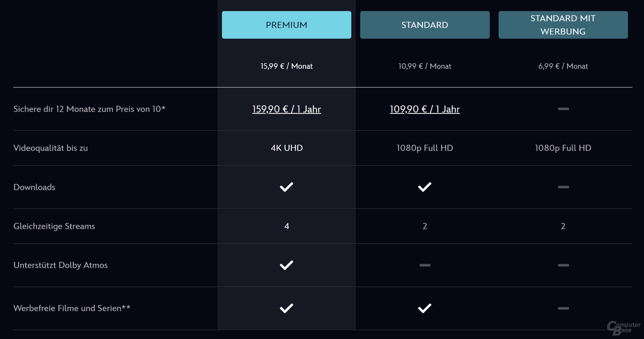The height and width of the screenshot is (339, 644).
Task: Click the Premium Dolby Atmos checkmark
Action: 286,265
